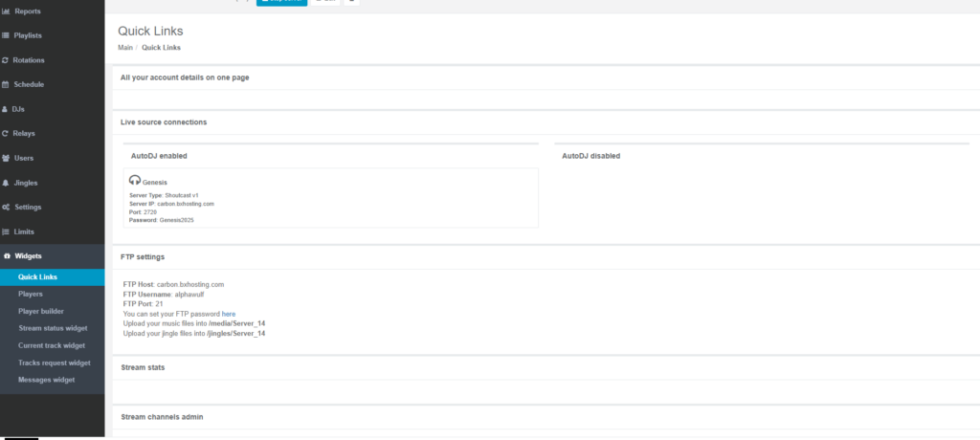Click the Rotations refresh icon
Screen dimensions: 980x440
pyautogui.click(x=6, y=60)
